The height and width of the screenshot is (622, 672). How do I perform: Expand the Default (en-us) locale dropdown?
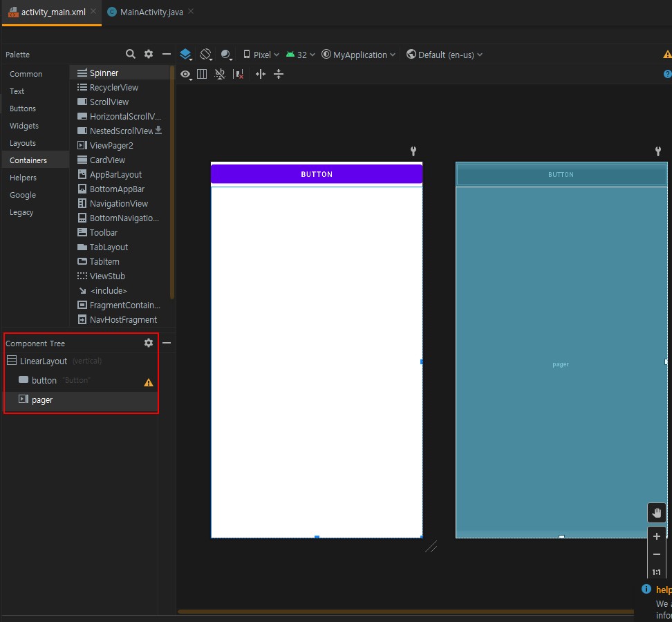coord(445,55)
